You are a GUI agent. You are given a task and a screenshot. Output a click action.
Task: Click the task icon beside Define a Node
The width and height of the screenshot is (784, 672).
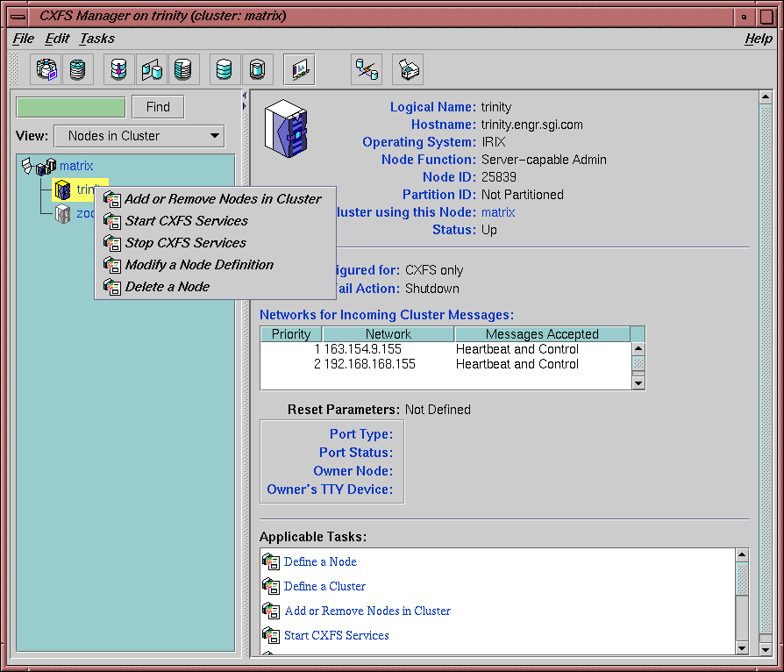271,562
